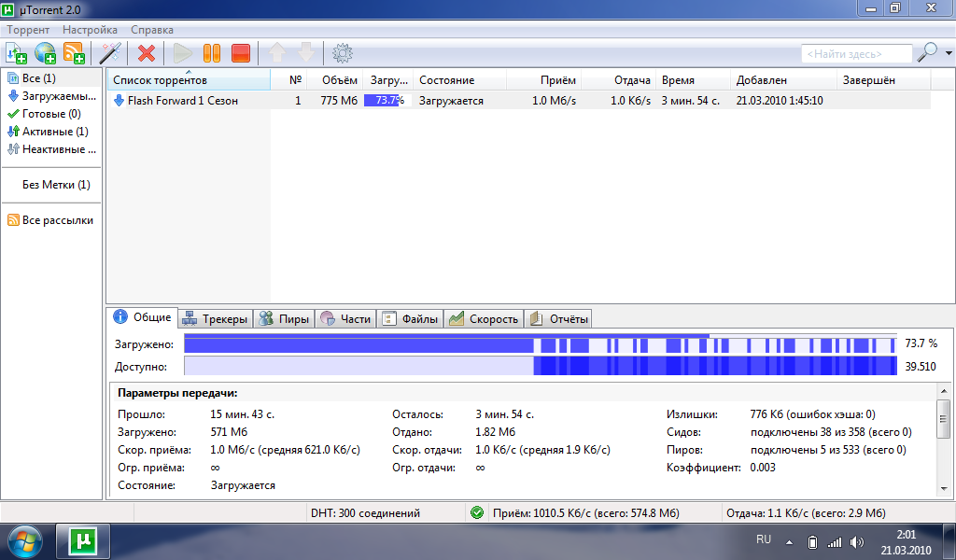Select the 'Загружаемые' sidebar category
The width and height of the screenshot is (956, 560).
[x=52, y=96]
